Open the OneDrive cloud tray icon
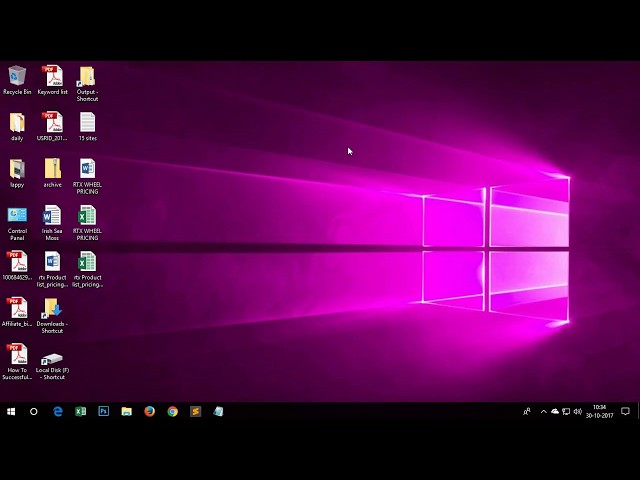The image size is (640, 480). pyautogui.click(x=555, y=411)
